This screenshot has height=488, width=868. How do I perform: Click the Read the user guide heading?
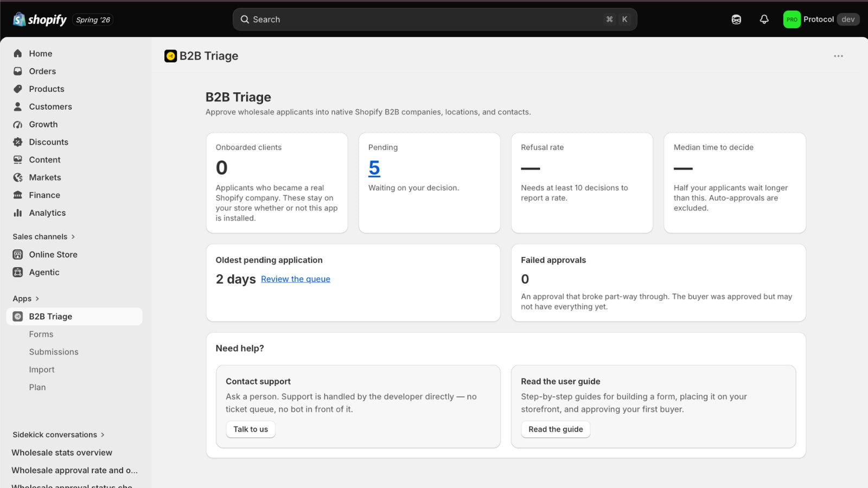coord(560,382)
